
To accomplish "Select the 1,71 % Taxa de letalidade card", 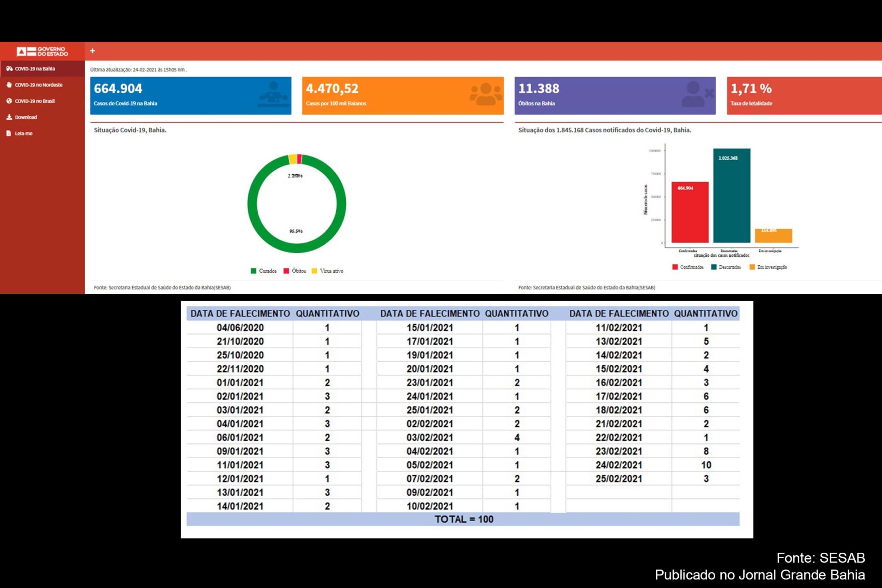I will coord(804,96).
